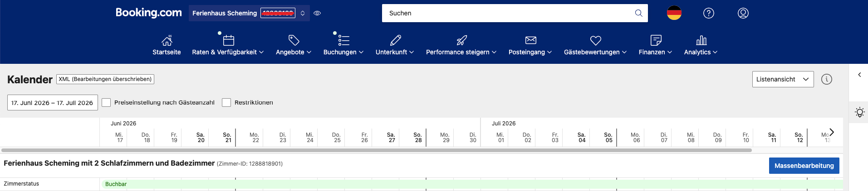Screen dimensions: 868x191
Task: Select Fr. 10 July date column
Action: [x=745, y=137]
